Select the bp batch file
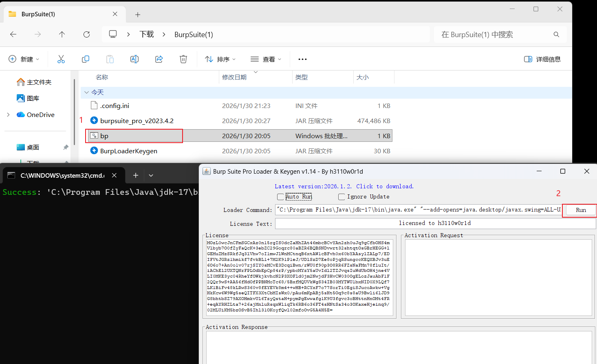This screenshot has width=597, height=364. 239,136
